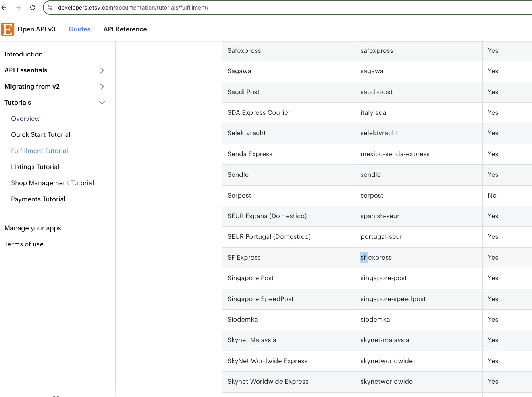Click the 'safexpress' code cell
Viewport: 532px width, 397px height.
point(419,51)
